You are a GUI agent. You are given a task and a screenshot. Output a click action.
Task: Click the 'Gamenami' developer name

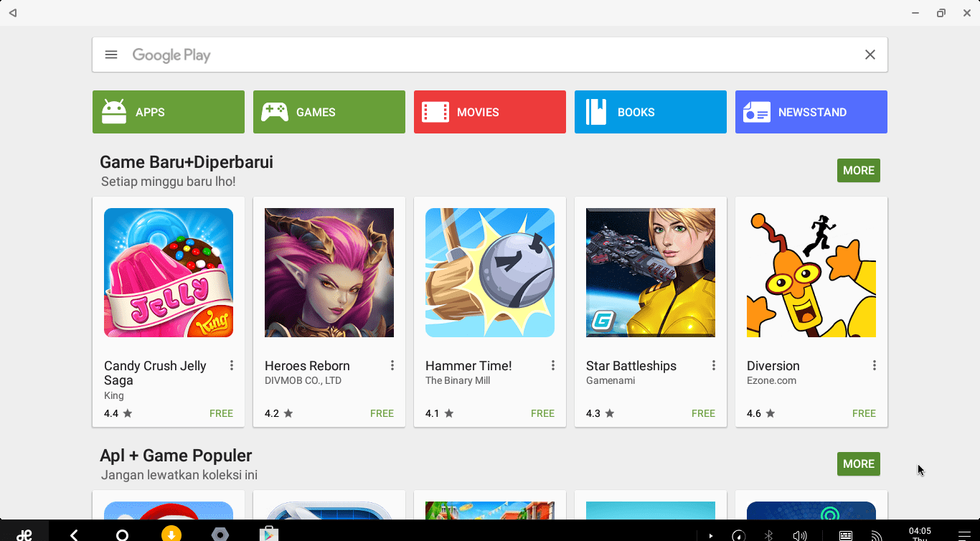tap(611, 381)
